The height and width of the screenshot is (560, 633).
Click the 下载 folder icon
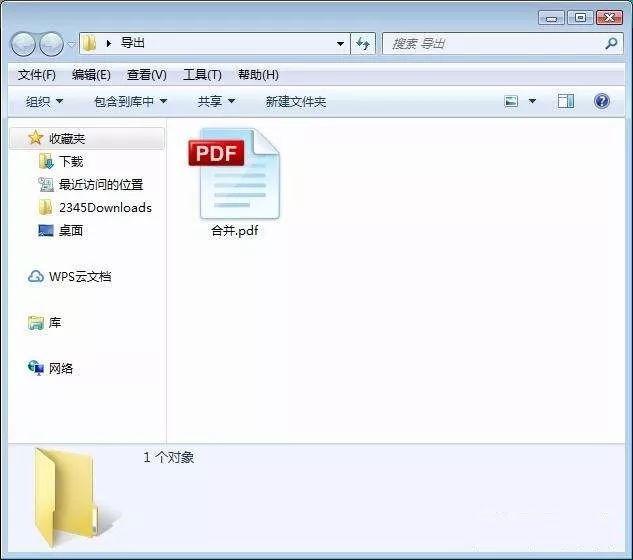(x=46, y=161)
